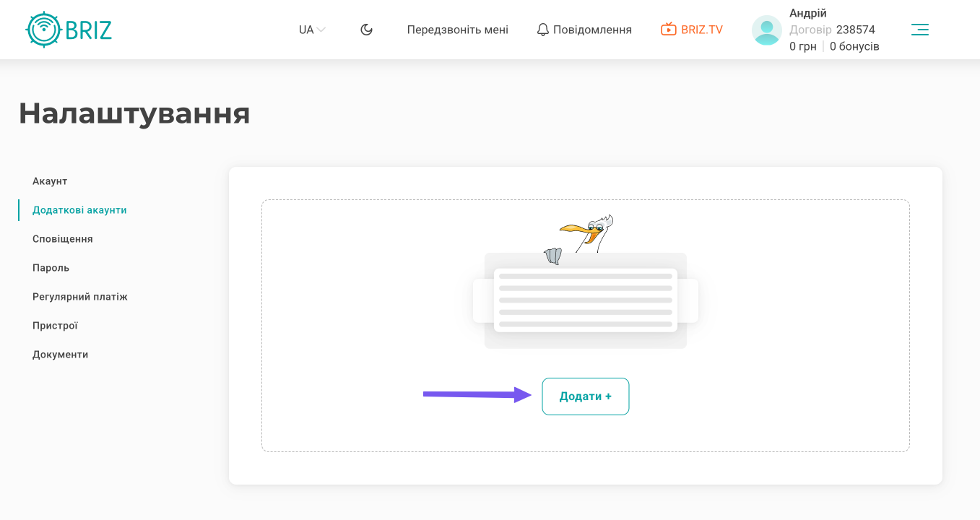Click the user avatar icon
The image size is (980, 520).
click(766, 30)
